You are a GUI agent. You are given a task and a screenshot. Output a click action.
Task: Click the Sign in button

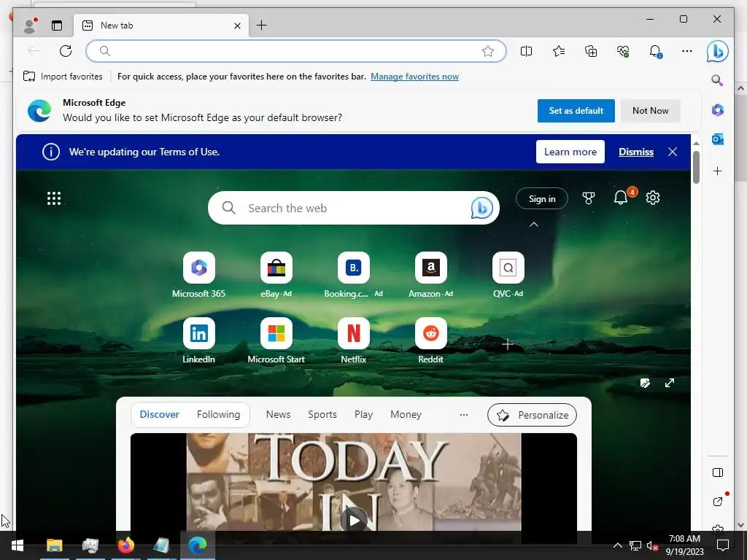coord(542,198)
